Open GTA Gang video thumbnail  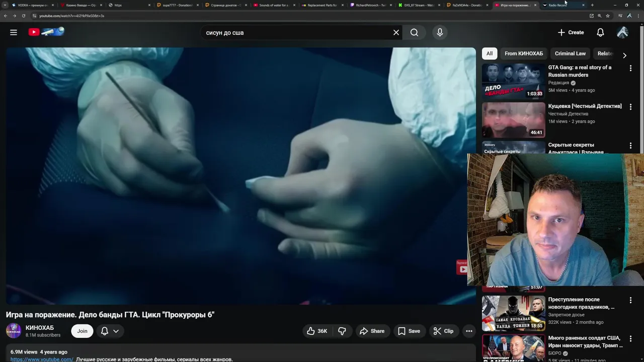coord(513,81)
